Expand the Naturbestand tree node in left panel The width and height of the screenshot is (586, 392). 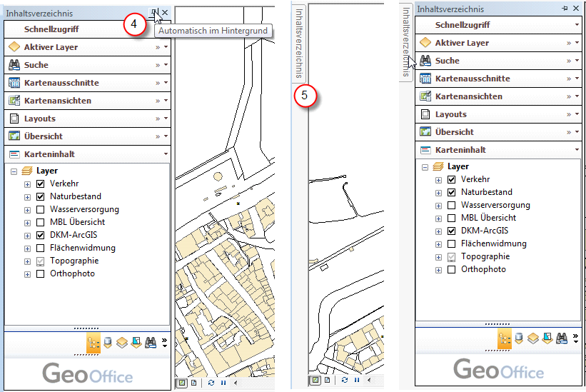(x=28, y=197)
